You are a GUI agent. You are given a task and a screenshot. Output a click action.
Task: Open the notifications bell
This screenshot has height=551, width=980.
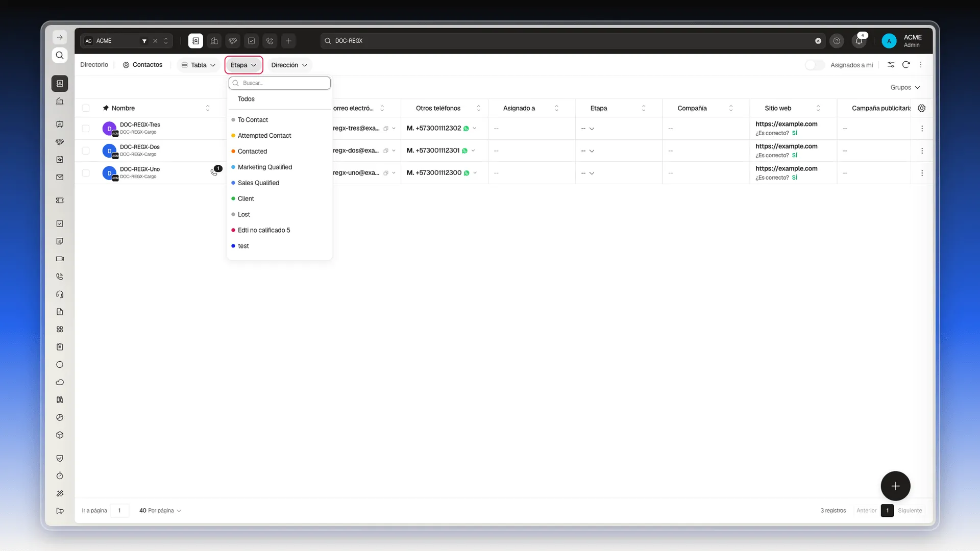coord(859,41)
